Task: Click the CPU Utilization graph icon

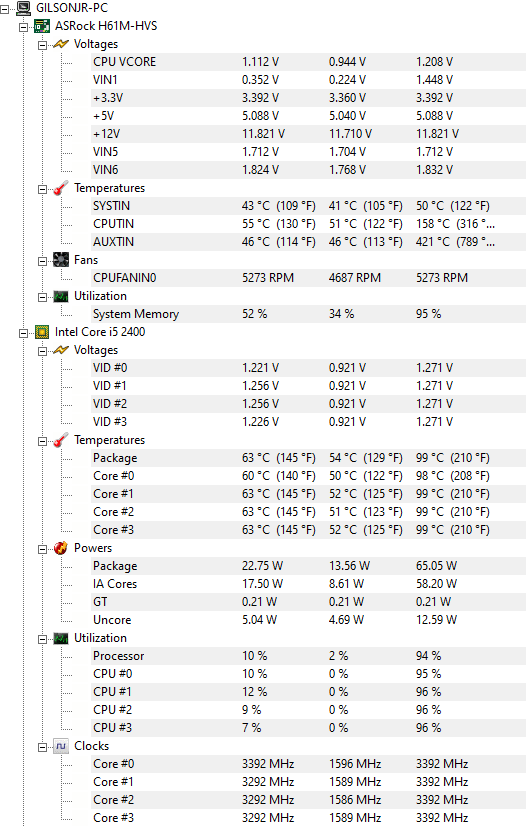Action: coord(61,638)
